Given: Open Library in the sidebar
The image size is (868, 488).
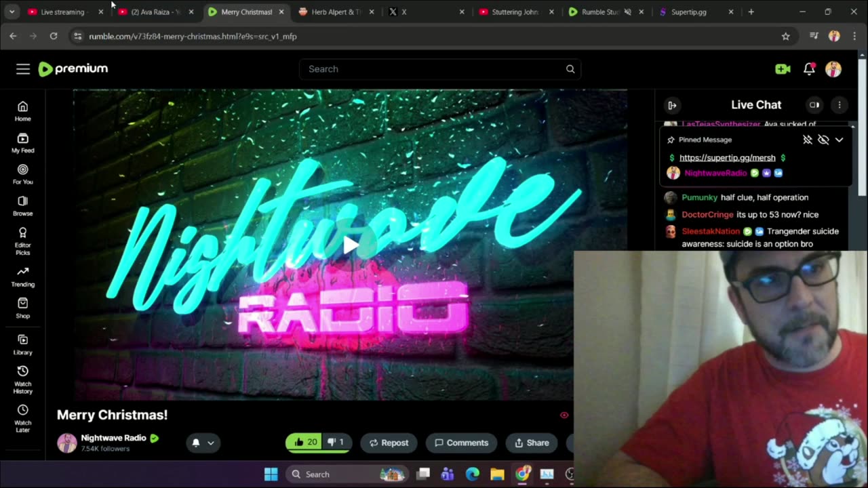Looking at the screenshot, I should tap(23, 345).
